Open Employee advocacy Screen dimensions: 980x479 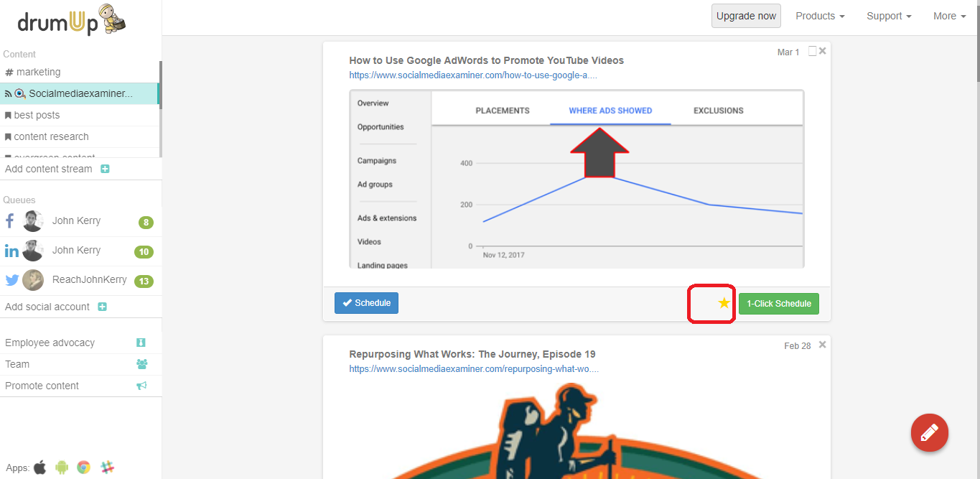(50, 343)
